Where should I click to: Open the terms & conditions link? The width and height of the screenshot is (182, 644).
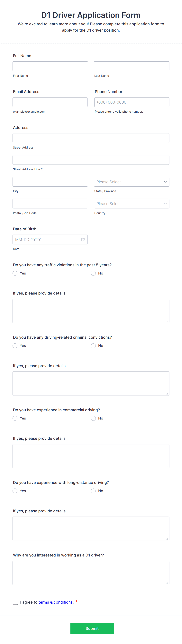pos(55,602)
